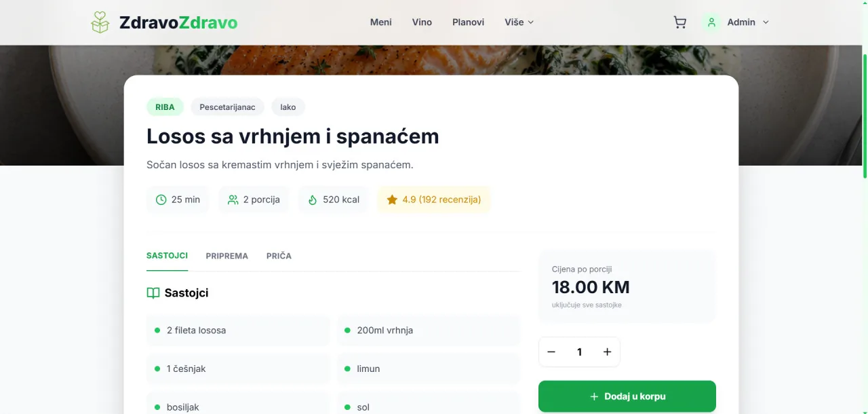The height and width of the screenshot is (414, 868).
Task: Click the ingredient '2 fileta lososa'
Action: pyautogui.click(x=237, y=331)
